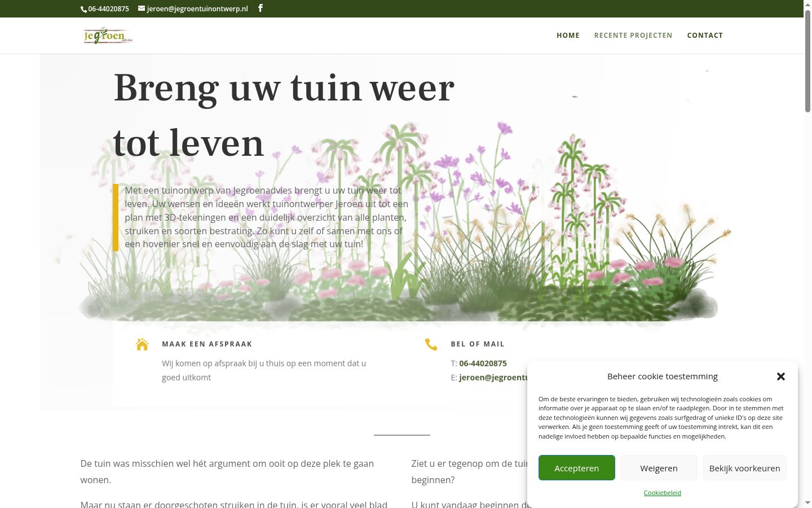Click the 06-44020875 link under Bel of Mail

[x=483, y=364]
